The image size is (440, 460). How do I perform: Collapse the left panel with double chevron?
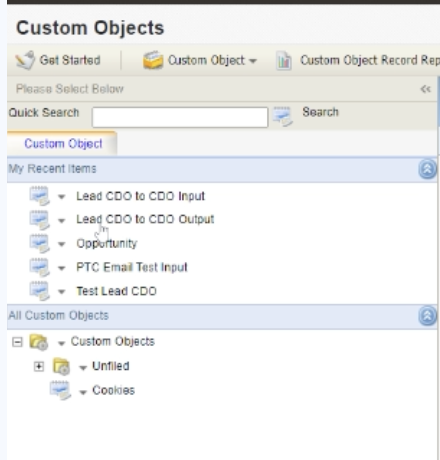click(426, 89)
